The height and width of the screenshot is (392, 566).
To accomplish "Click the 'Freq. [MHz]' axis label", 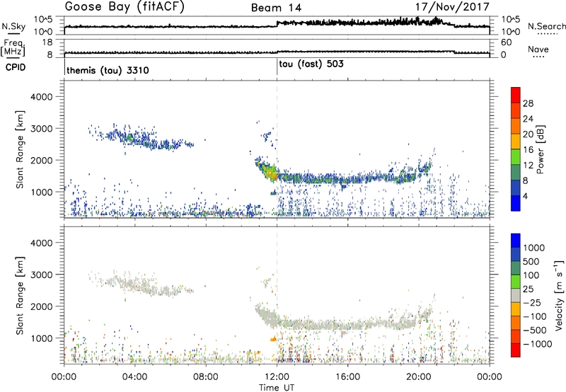I will click(x=13, y=47).
